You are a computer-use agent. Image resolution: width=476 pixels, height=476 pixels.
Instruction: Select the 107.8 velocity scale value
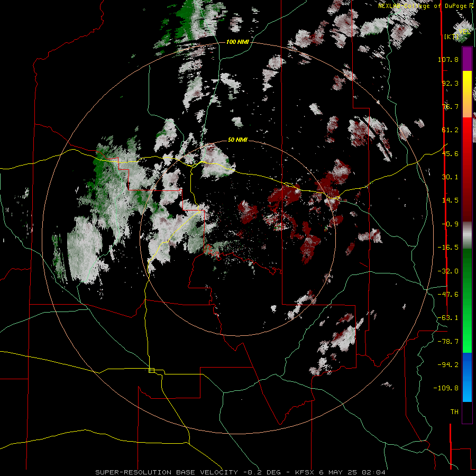coord(448,59)
